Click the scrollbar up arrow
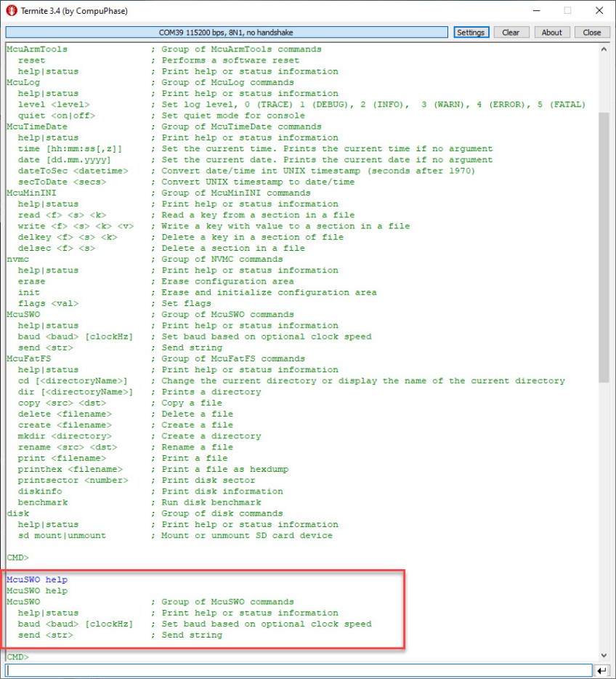 (603, 49)
